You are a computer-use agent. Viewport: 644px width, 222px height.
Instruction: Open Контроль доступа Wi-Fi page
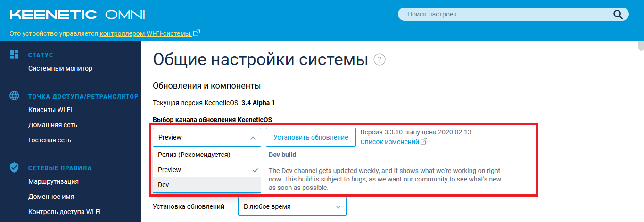click(x=65, y=212)
